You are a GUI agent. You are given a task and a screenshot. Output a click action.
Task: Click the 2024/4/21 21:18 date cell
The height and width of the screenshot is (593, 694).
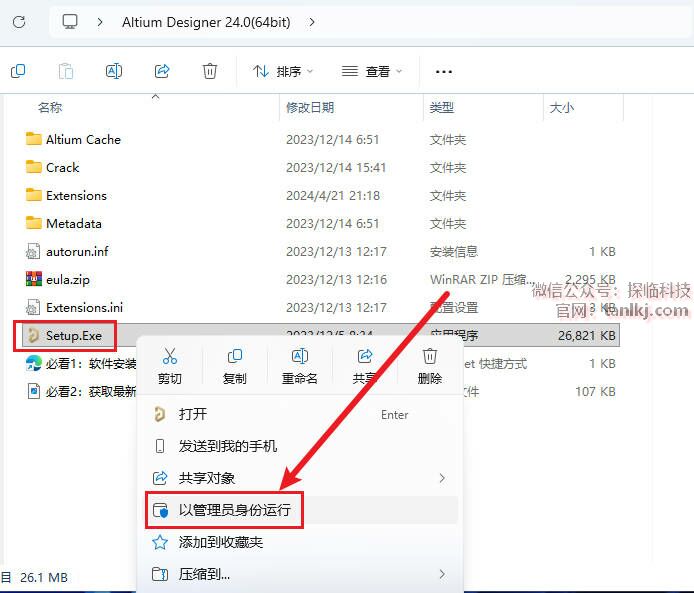tap(333, 196)
